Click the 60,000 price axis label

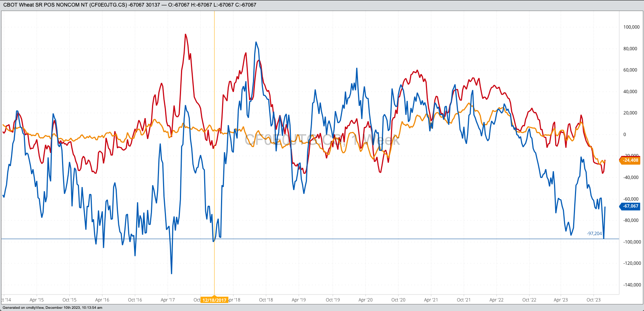click(x=630, y=70)
